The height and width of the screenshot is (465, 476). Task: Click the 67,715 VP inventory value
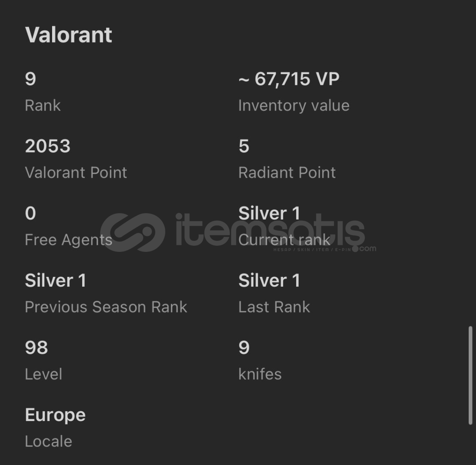pyautogui.click(x=289, y=79)
